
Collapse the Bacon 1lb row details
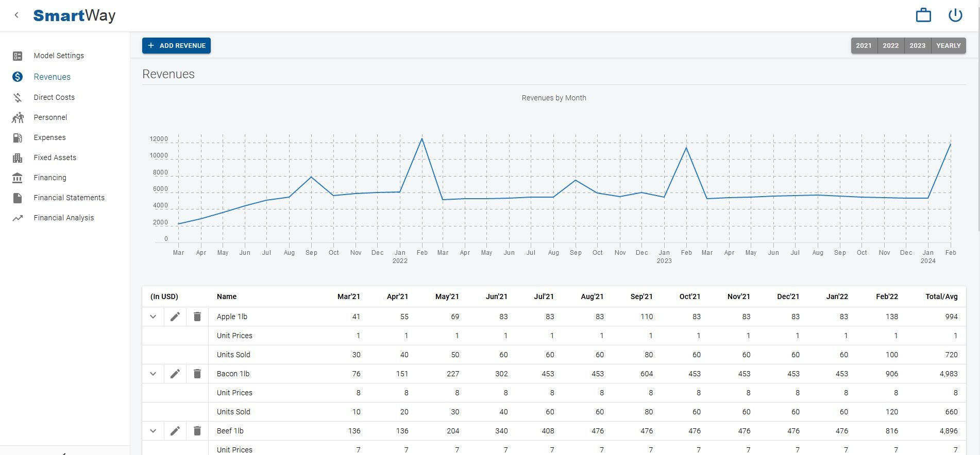click(153, 374)
